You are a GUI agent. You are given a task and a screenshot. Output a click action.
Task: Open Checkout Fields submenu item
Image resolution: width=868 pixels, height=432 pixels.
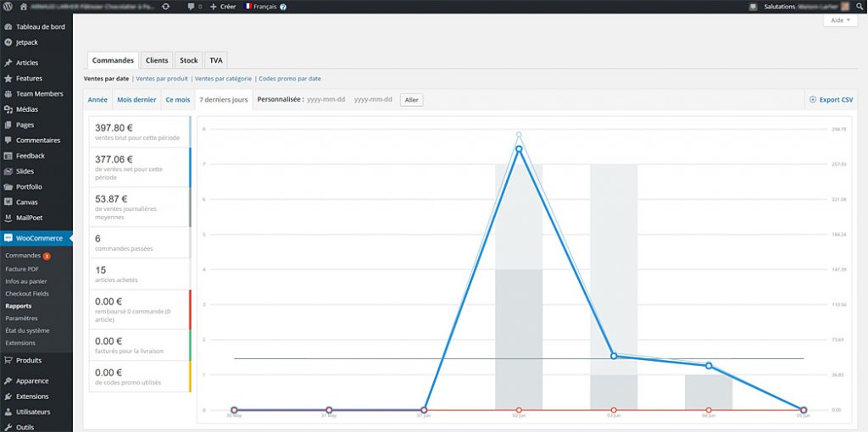[27, 293]
